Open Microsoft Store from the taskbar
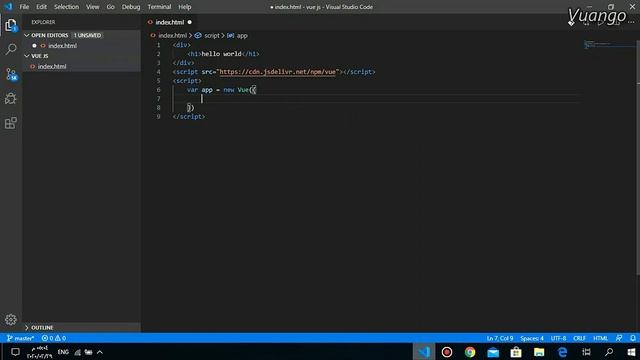 click(x=516, y=352)
